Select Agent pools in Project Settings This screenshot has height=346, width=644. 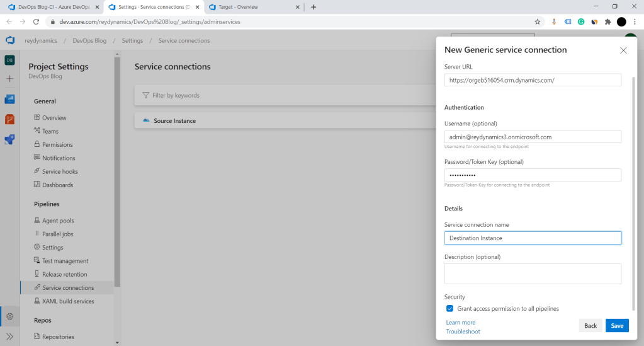tap(58, 221)
